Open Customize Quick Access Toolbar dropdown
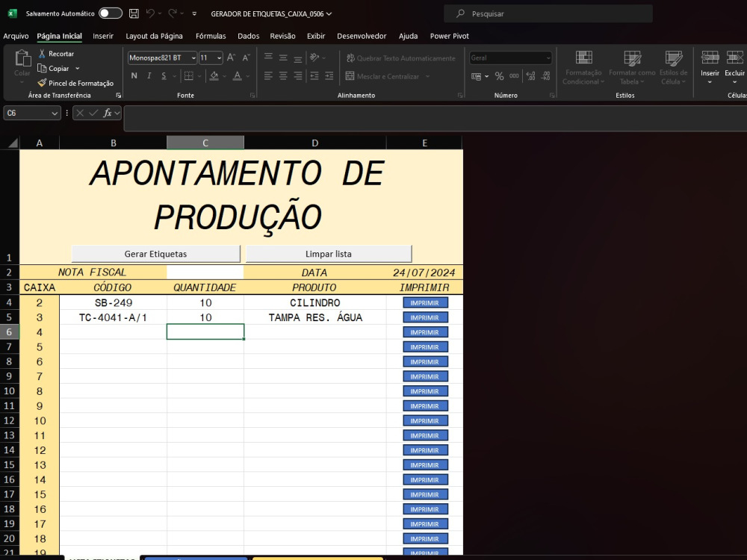747x560 pixels. click(194, 13)
